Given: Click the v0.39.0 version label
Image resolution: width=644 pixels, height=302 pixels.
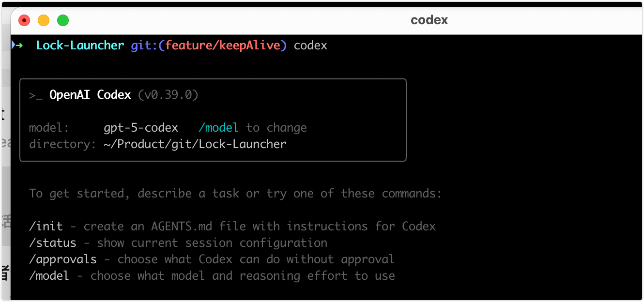Looking at the screenshot, I should [168, 95].
